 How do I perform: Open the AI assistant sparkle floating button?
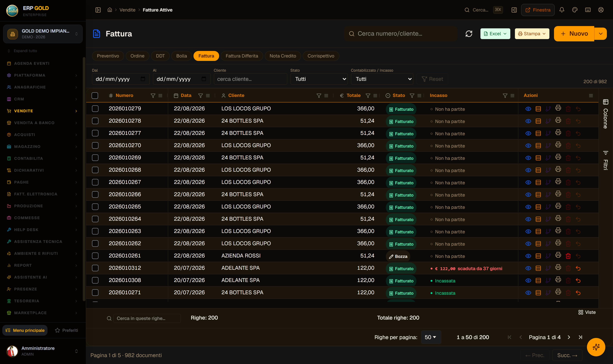596,347
